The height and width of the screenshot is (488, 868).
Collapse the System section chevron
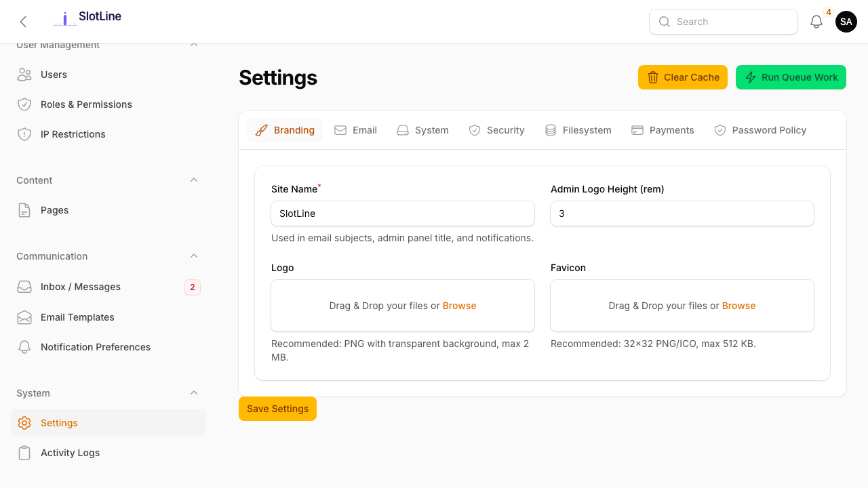(194, 393)
